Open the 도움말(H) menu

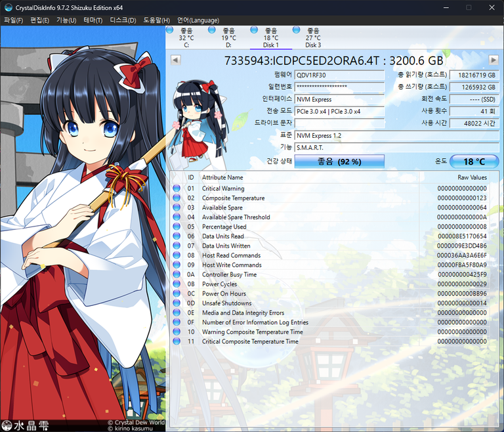pyautogui.click(x=157, y=20)
